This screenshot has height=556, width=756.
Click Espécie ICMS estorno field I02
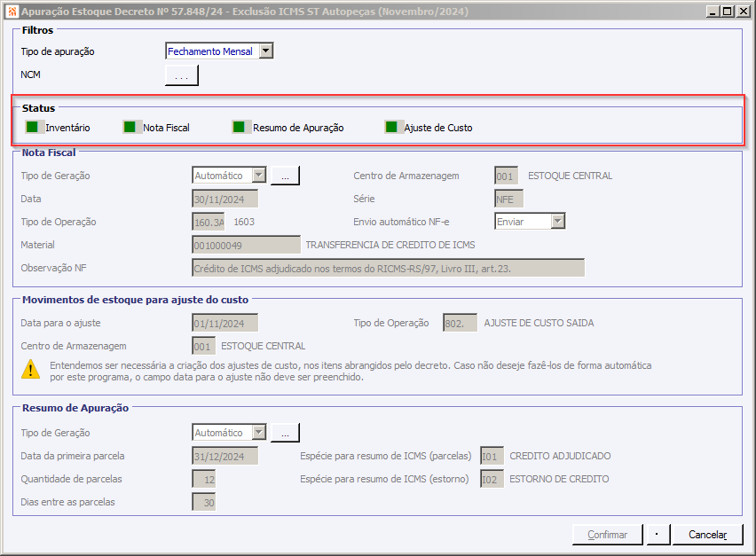(492, 479)
